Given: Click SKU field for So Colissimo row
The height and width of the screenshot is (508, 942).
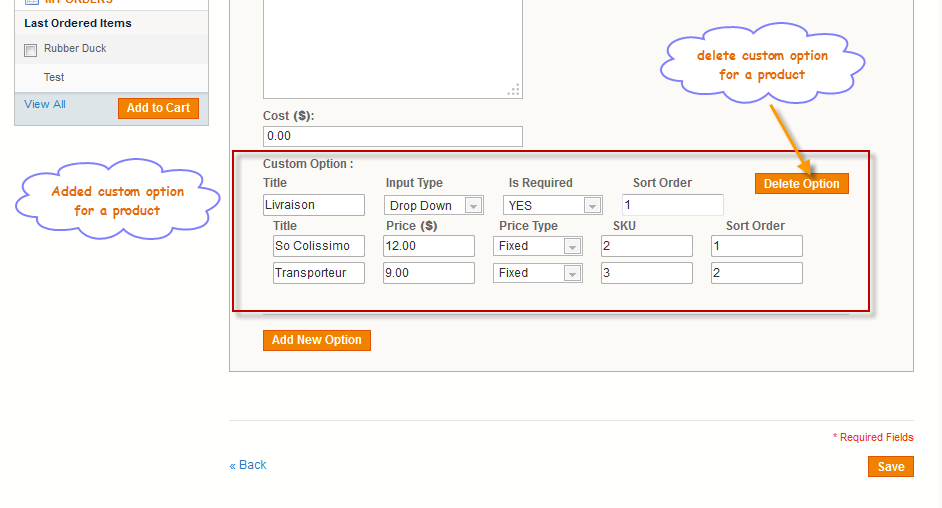Looking at the screenshot, I should coord(647,246).
